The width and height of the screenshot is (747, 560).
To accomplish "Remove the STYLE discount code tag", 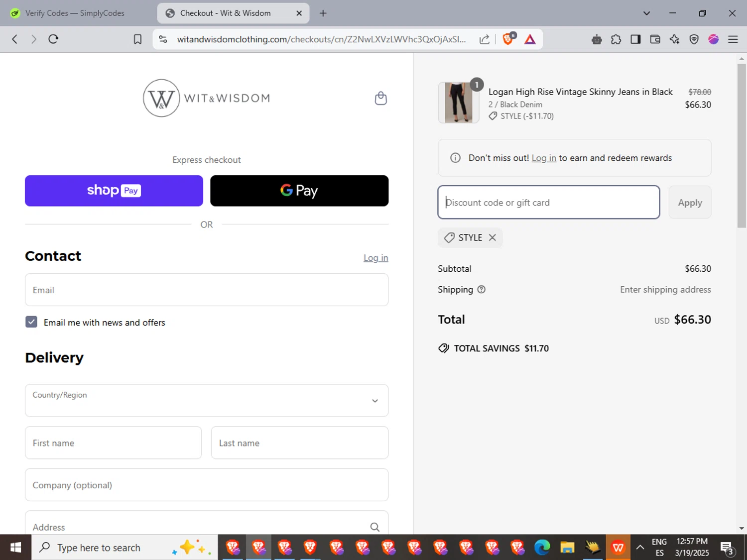I will [492, 237].
